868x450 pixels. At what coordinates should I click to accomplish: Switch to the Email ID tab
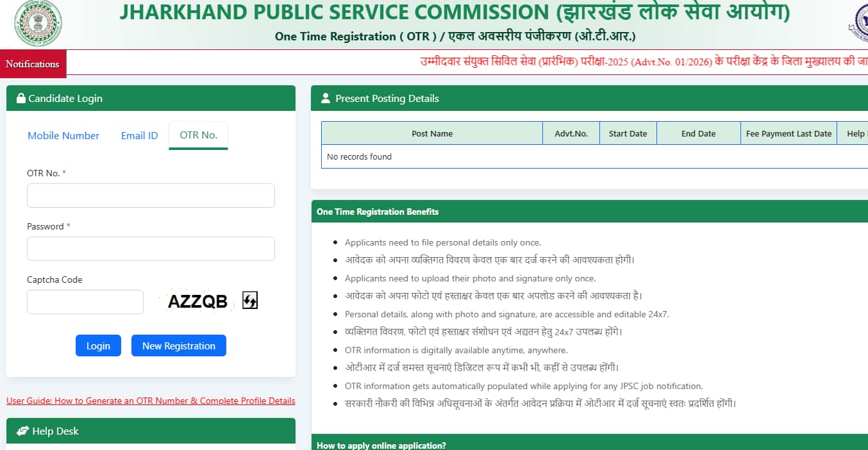139,135
